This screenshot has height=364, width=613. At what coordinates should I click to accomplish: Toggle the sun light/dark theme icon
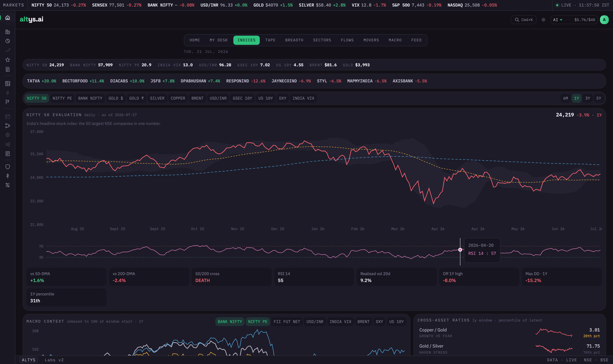543,20
